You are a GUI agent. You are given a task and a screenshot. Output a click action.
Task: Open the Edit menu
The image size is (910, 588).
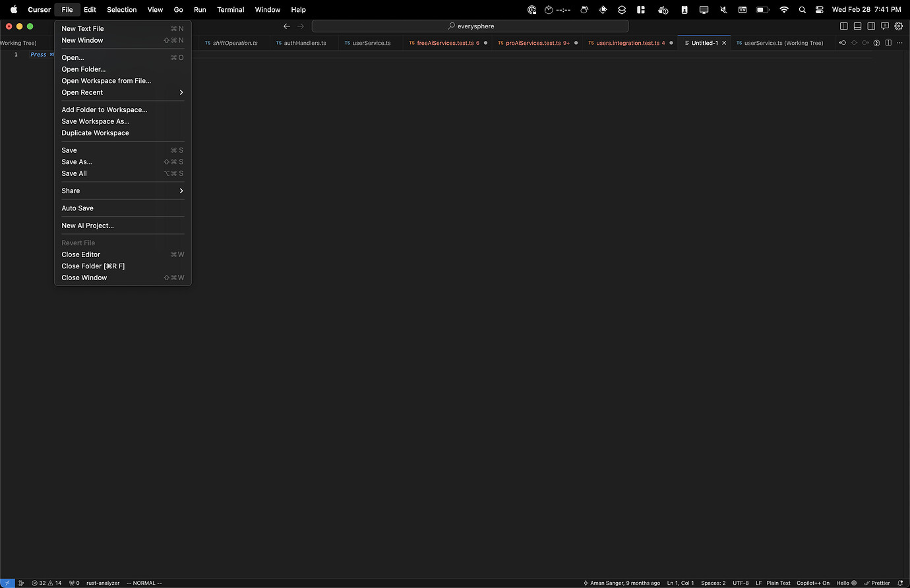coord(90,9)
